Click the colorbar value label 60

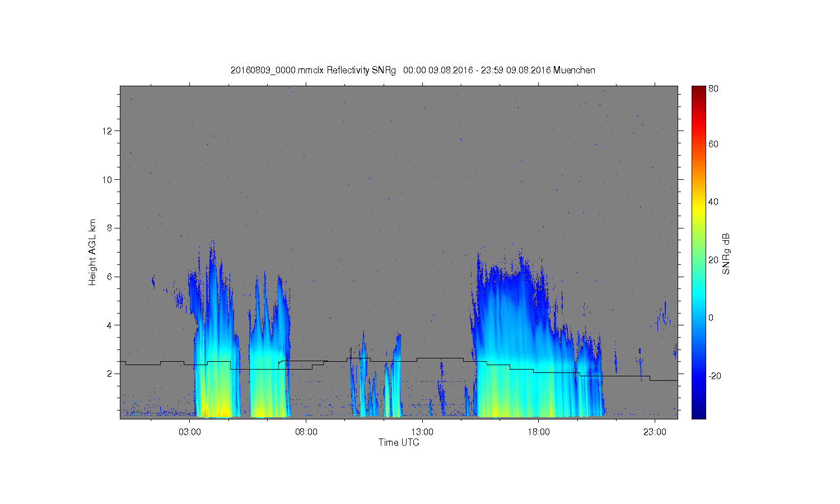(x=713, y=144)
